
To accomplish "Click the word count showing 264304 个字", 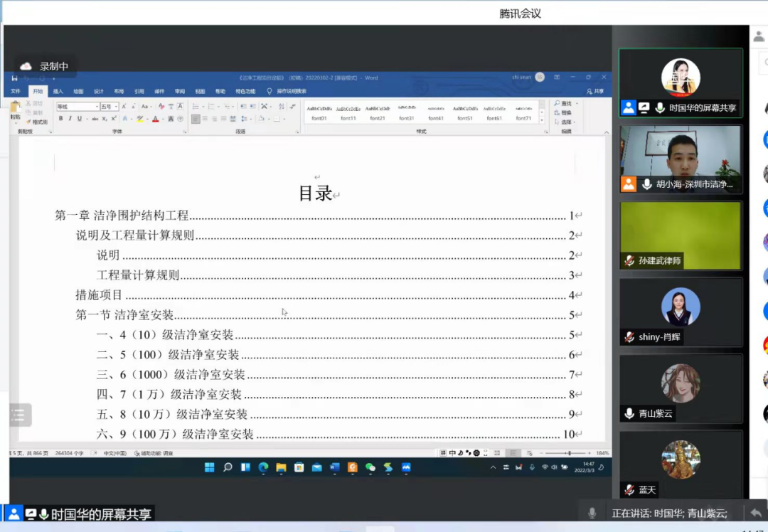I will tap(69, 453).
